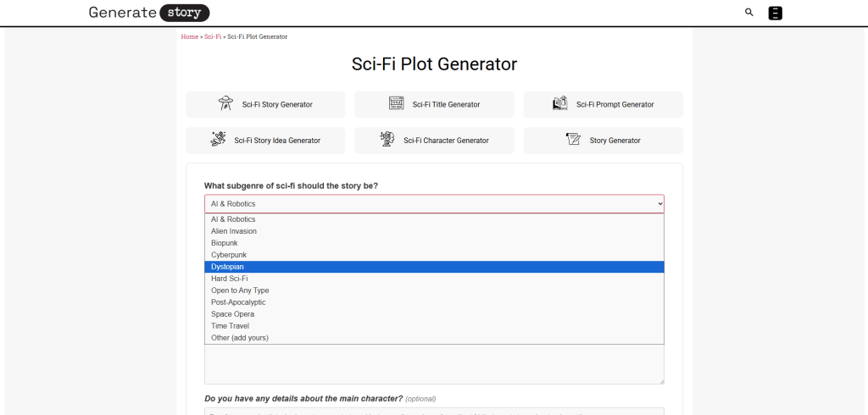Collapse the sci-fi subgenre dropdown
Viewport: 868px width, 415px height.
[x=433, y=204]
